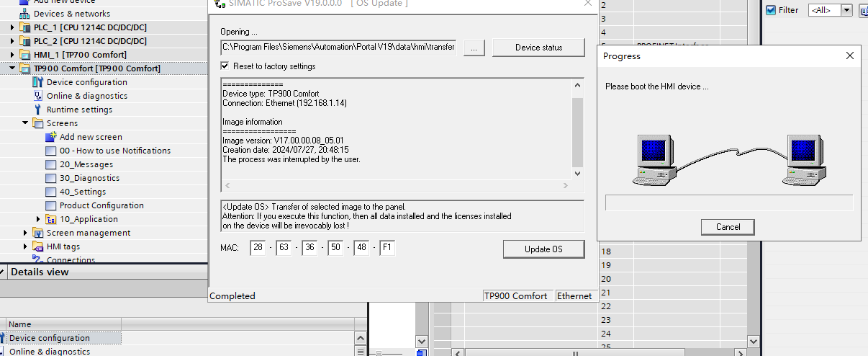Viewport: 868px width, 356px height.
Task: Click the ProSave log vertical scrollbar thumb
Action: (578, 131)
